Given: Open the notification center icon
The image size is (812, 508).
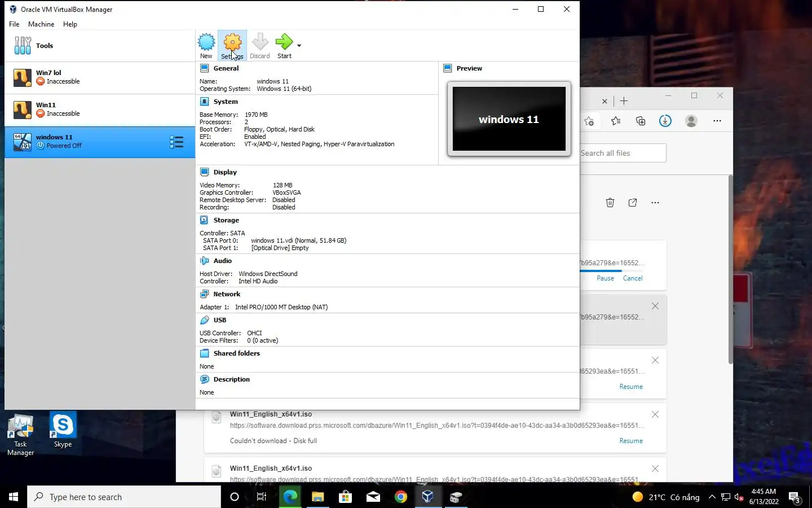Looking at the screenshot, I should (x=795, y=497).
